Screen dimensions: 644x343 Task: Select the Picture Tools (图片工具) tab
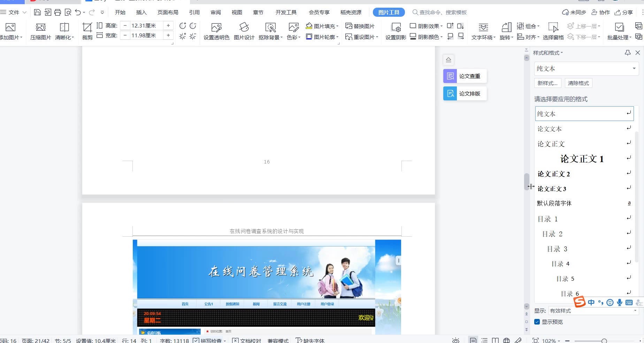pos(389,12)
